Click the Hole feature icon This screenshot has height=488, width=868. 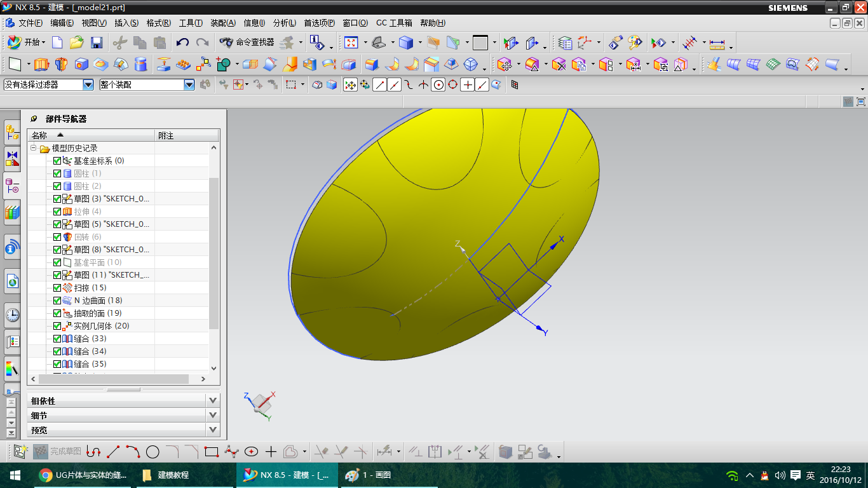click(81, 64)
